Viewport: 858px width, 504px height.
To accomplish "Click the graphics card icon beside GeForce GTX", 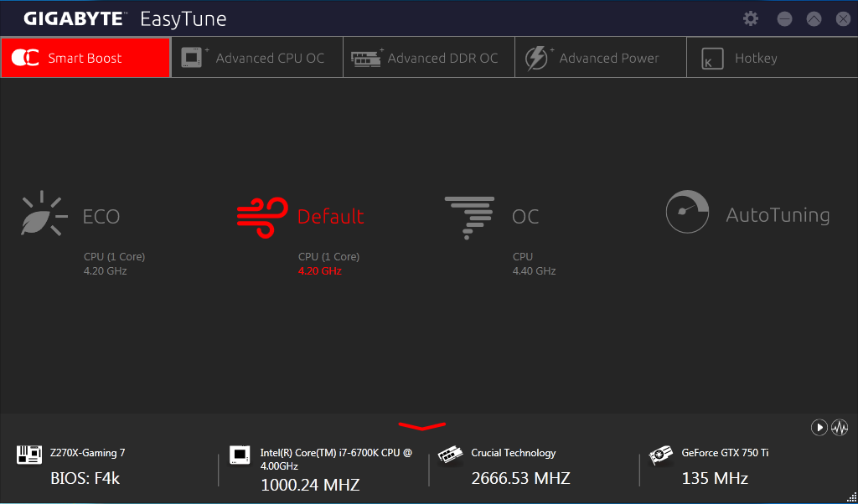I will pos(661,455).
